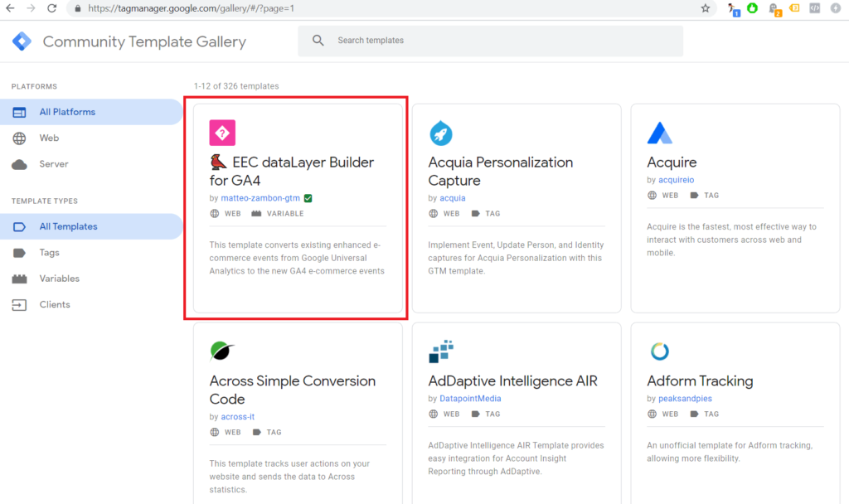Click the Adform circular logo
849x504 pixels.
659,351
